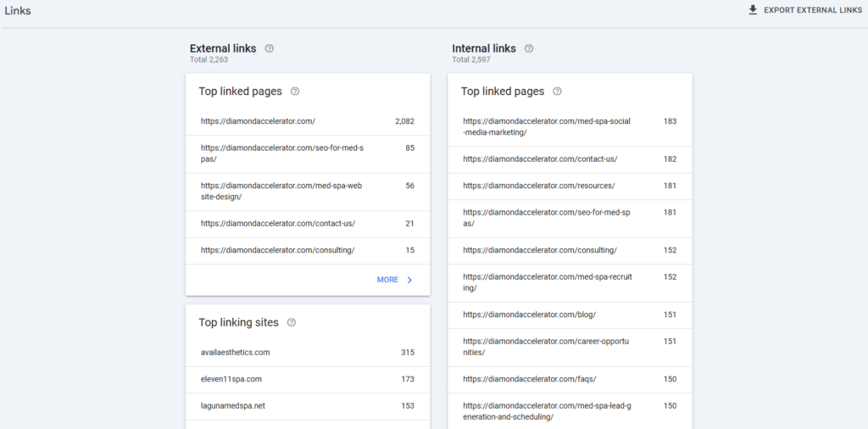
Task: Open internal med-spa-lead-generation-and-scheduling row
Action: click(x=570, y=411)
